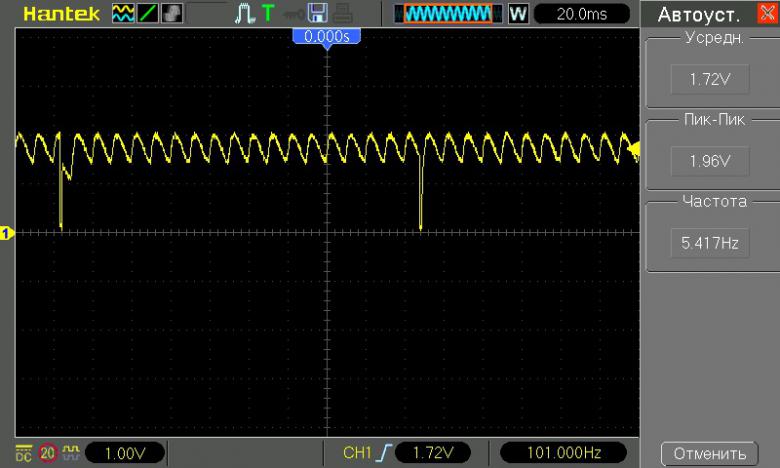Select the Пик-Пик 1.96V measurement box
This screenshot has width=780, height=468.
[710, 161]
